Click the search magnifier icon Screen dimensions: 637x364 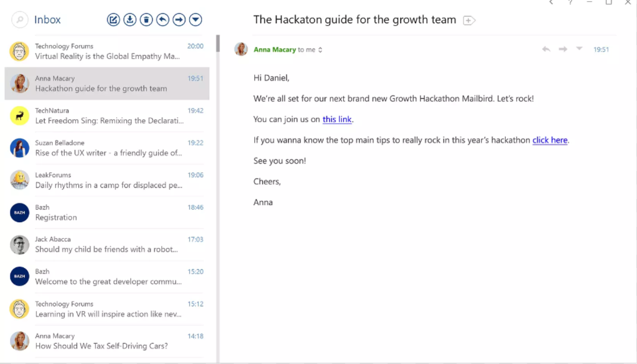(20, 20)
